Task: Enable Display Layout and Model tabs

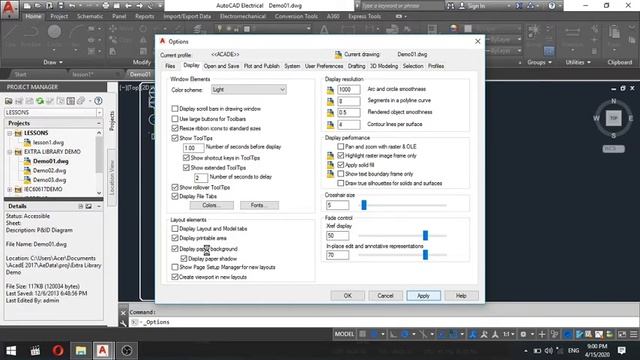Action: (175, 229)
